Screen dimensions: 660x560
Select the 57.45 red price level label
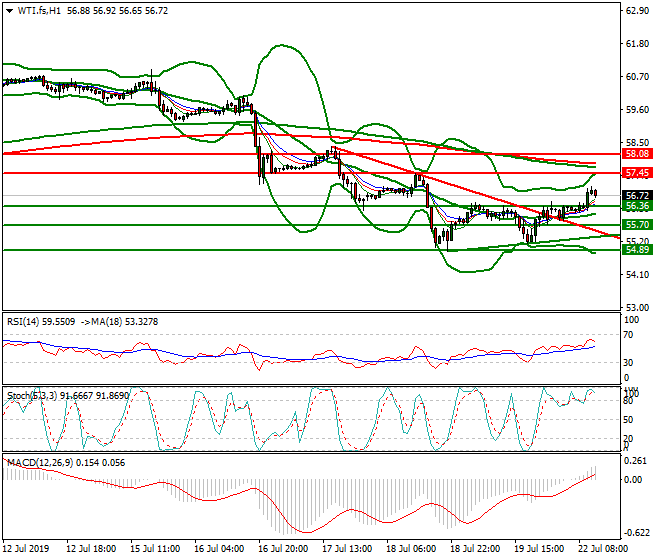(x=637, y=173)
